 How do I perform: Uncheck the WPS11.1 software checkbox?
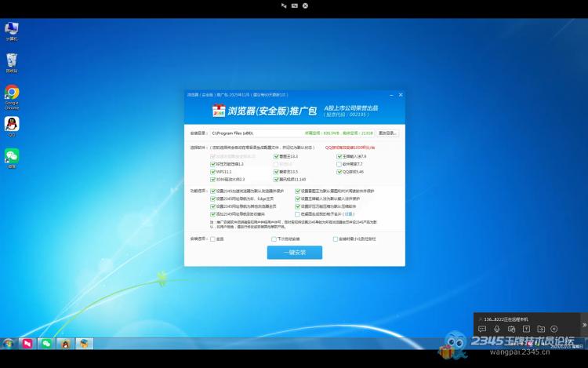(x=212, y=171)
